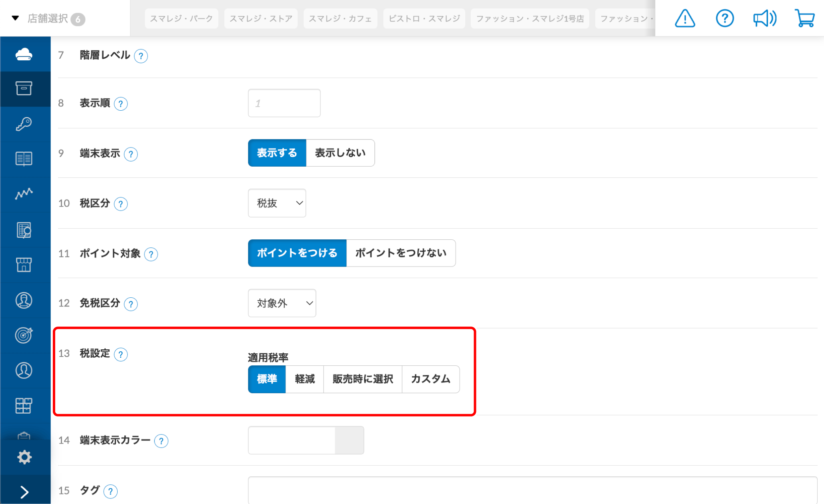The width and height of the screenshot is (824, 504).
Task: Select ポイントをつけない option
Action: [400, 253]
